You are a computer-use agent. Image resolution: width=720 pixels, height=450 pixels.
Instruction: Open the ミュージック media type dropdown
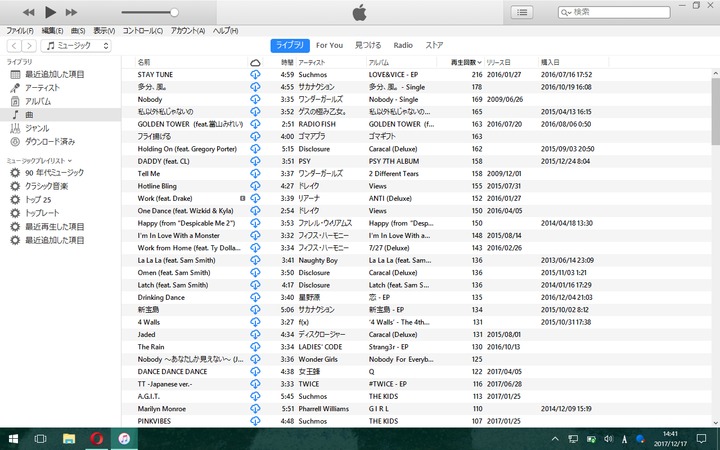point(68,46)
